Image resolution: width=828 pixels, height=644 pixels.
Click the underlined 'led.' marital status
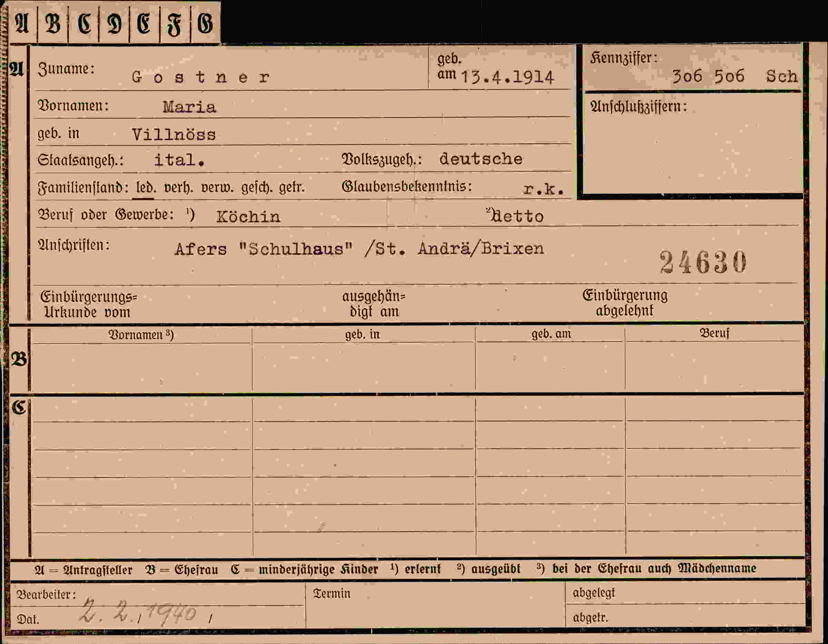pyautogui.click(x=146, y=187)
